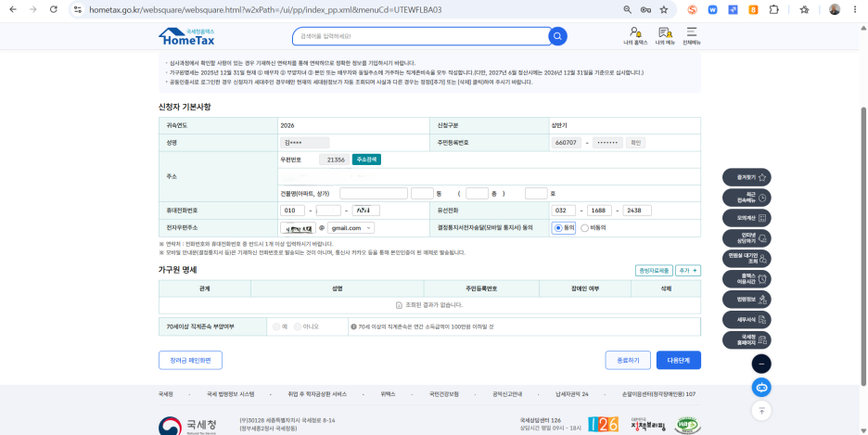The image size is (868, 435).
Task: Click the blue search magnifier button
Action: pyautogui.click(x=557, y=36)
